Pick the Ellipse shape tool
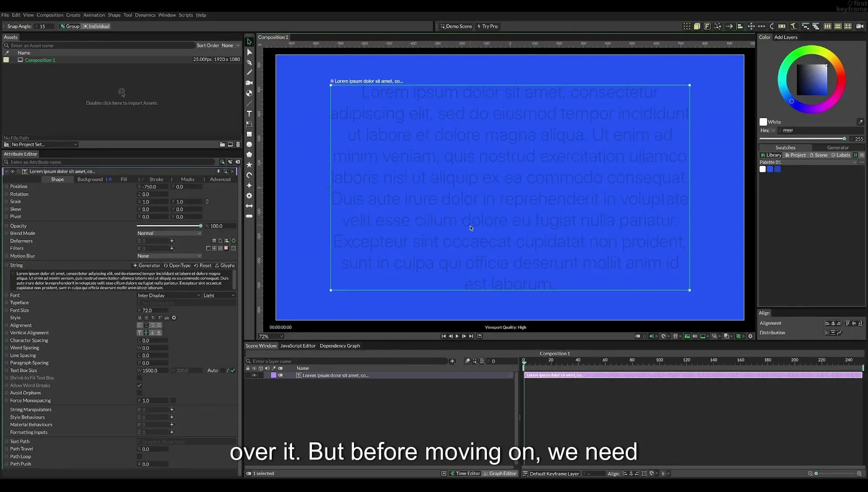 tap(249, 145)
